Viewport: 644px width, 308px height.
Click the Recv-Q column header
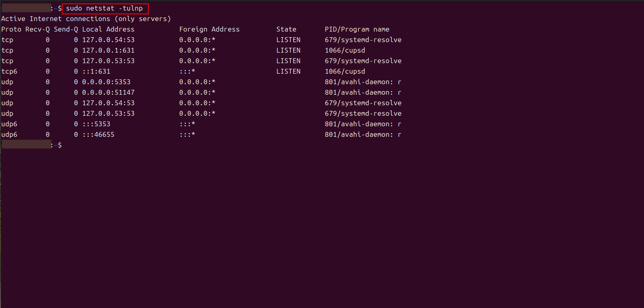[38, 30]
